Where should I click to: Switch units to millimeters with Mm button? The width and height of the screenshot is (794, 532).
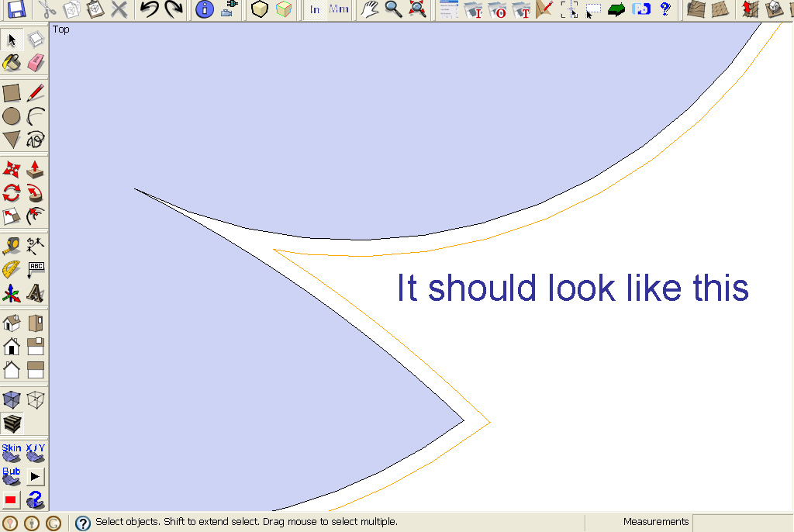point(338,9)
